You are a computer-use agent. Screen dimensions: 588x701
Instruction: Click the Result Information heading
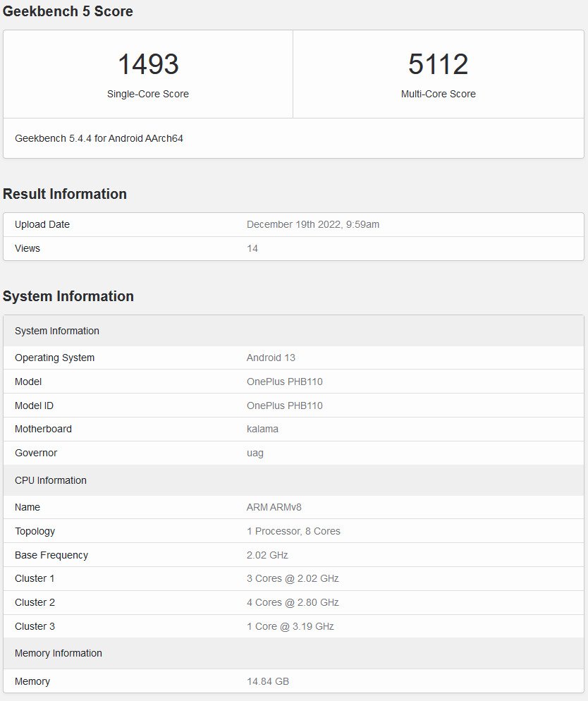click(x=65, y=194)
